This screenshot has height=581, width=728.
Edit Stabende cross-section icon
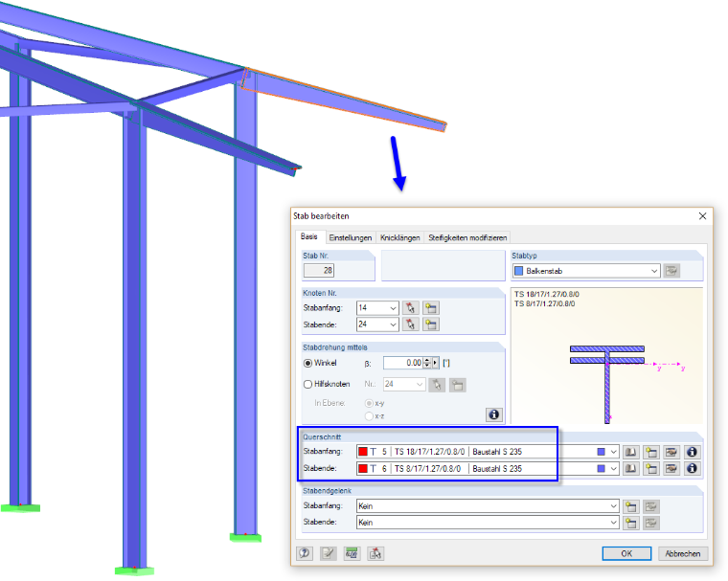671,469
